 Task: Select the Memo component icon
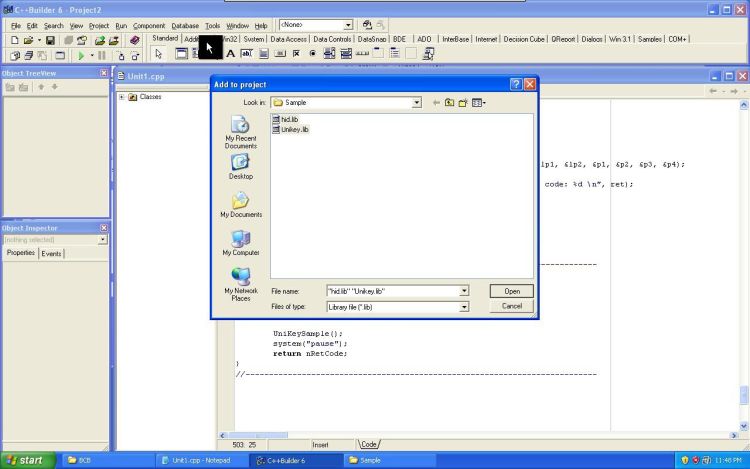263,54
